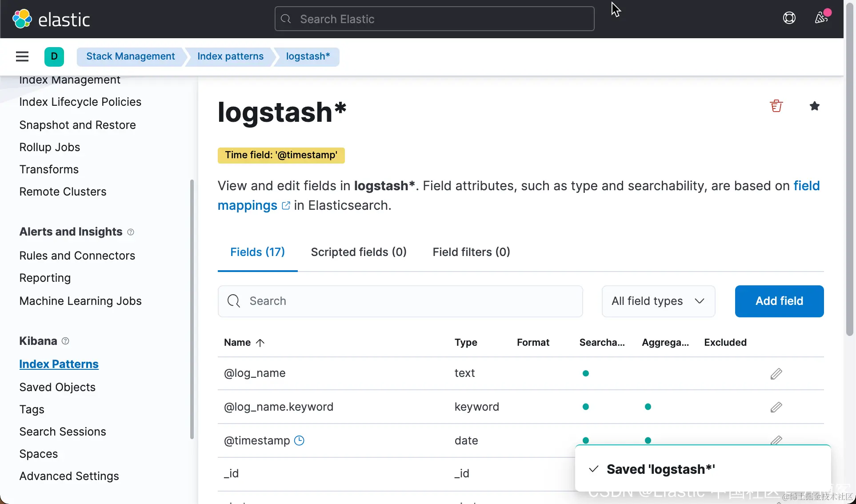This screenshot has height=504, width=856.
Task: Edit the @log_name field
Action: coord(776,373)
